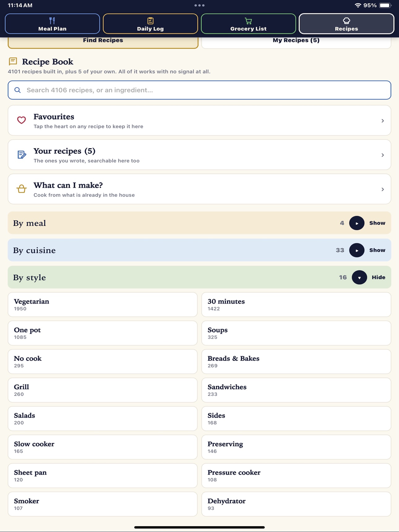Open the Pressure cooker category
This screenshot has height=532, width=399.
(x=296, y=476)
